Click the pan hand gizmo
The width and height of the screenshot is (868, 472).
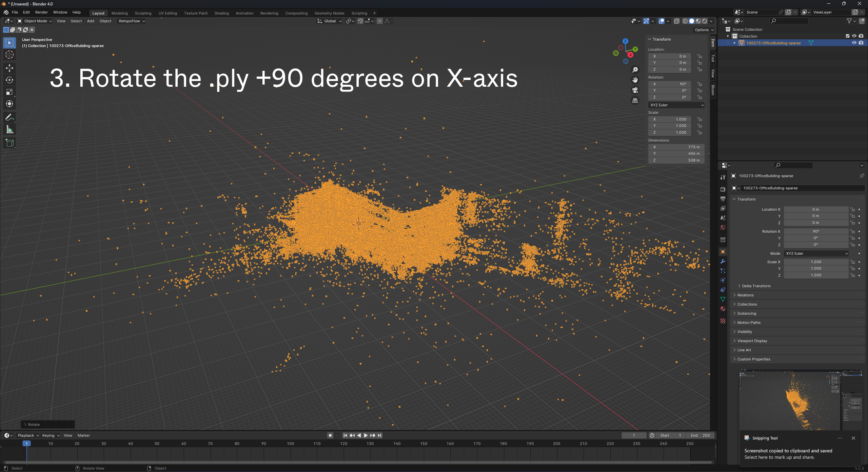(x=635, y=80)
